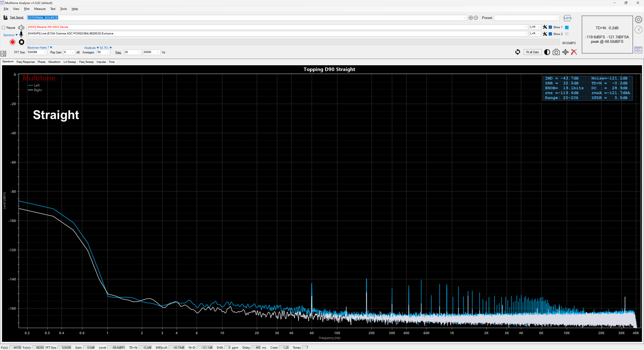The height and width of the screenshot is (350, 644).
Task: Add a test signal with plus icon
Action: point(471,18)
